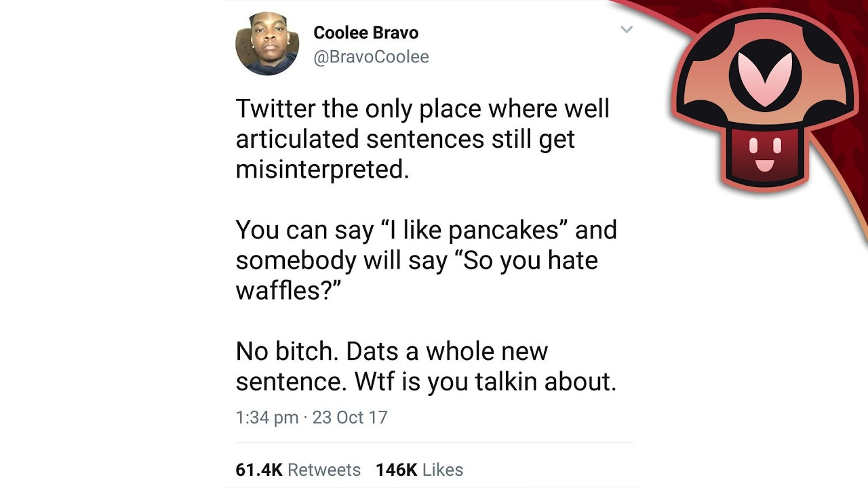
Task: Open the 146K Likes list
Action: tap(419, 470)
